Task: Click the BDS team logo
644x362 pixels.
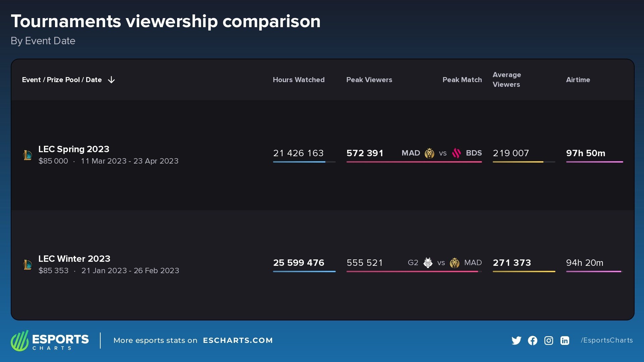Action: (x=456, y=153)
